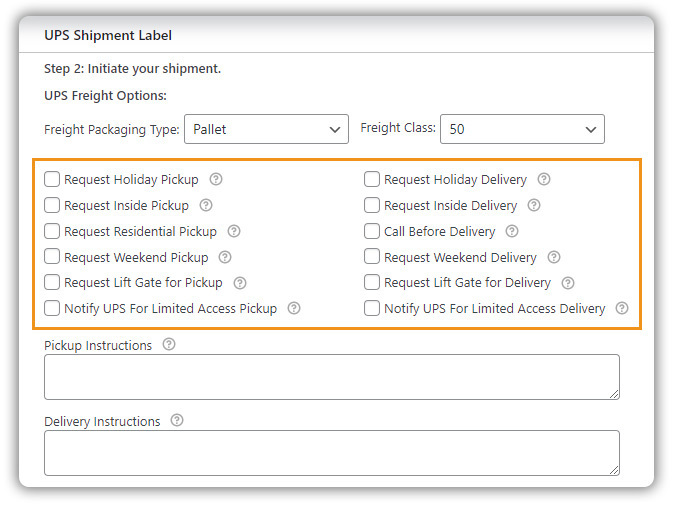Focus the Delivery Instructions text area
675x508 pixels.
pyautogui.click(x=332, y=453)
